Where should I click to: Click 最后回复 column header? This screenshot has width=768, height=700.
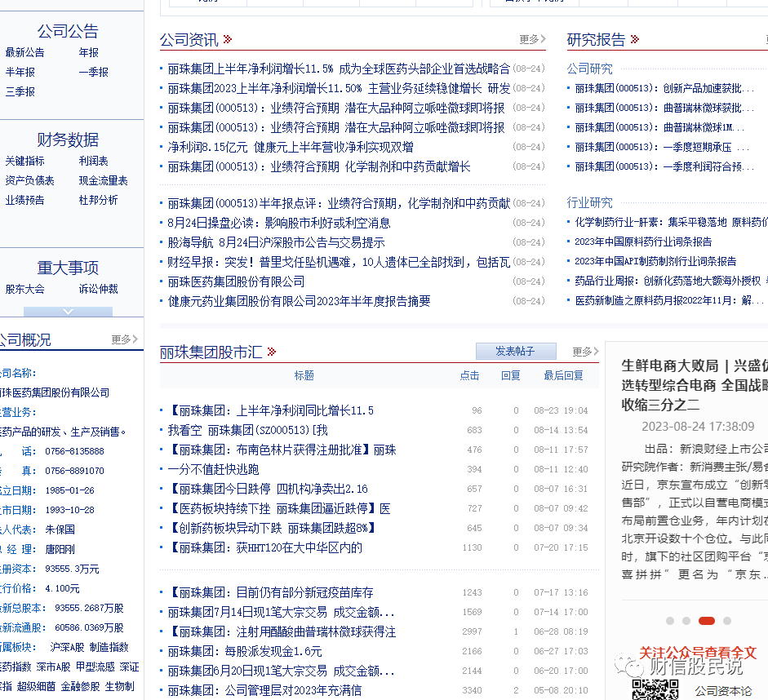[564, 375]
